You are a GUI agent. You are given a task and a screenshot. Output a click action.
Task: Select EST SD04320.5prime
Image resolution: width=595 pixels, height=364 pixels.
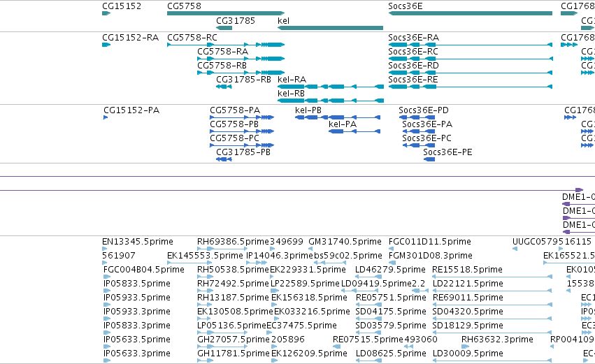[468, 312]
